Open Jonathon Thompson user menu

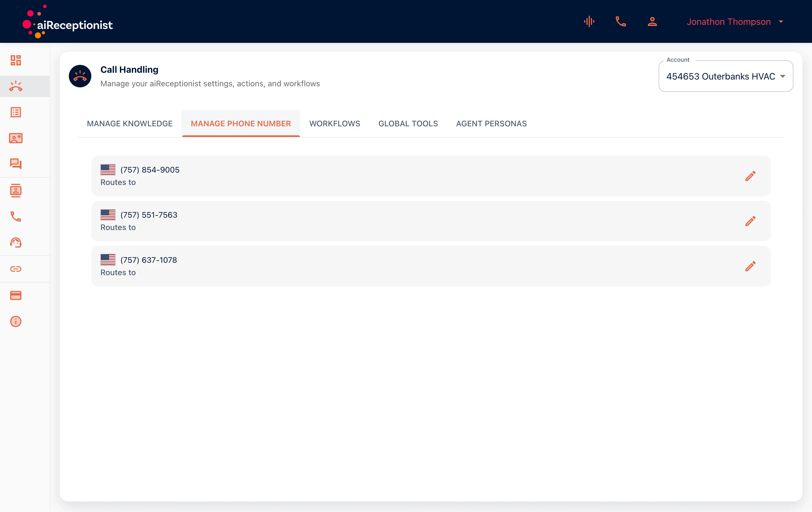pyautogui.click(x=735, y=22)
